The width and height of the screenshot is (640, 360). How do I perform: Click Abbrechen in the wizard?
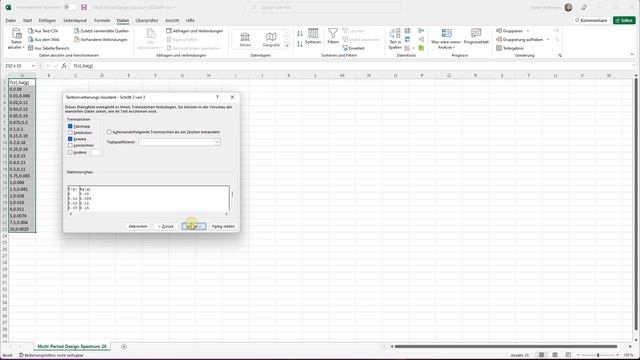point(138,226)
